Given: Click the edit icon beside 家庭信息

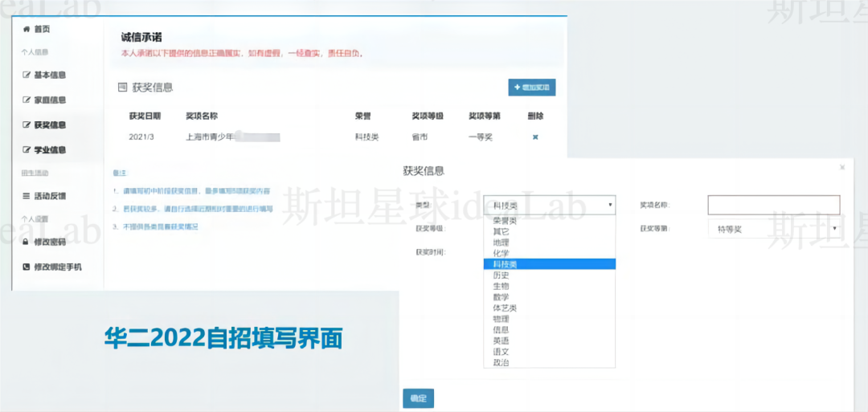Looking at the screenshot, I should tap(27, 100).
